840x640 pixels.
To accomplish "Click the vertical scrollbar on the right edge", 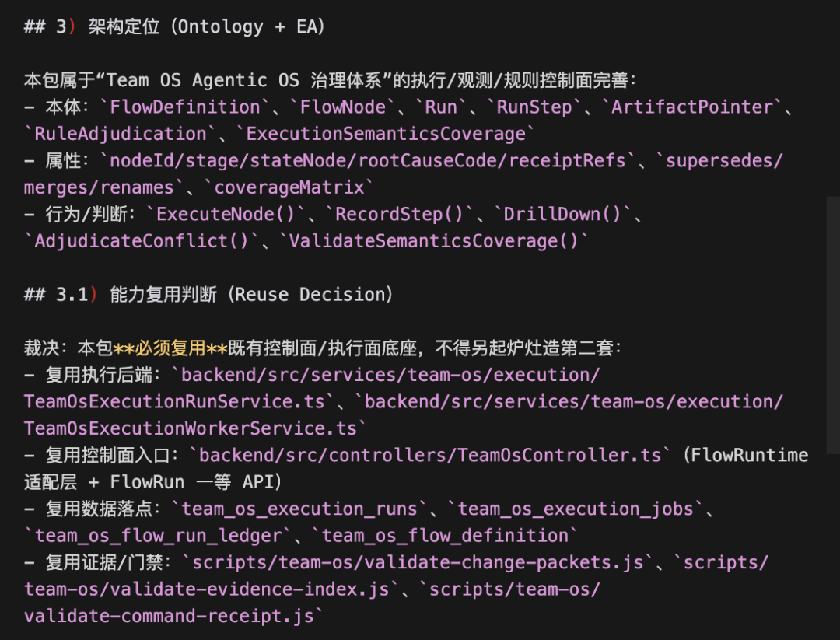I will (833, 326).
